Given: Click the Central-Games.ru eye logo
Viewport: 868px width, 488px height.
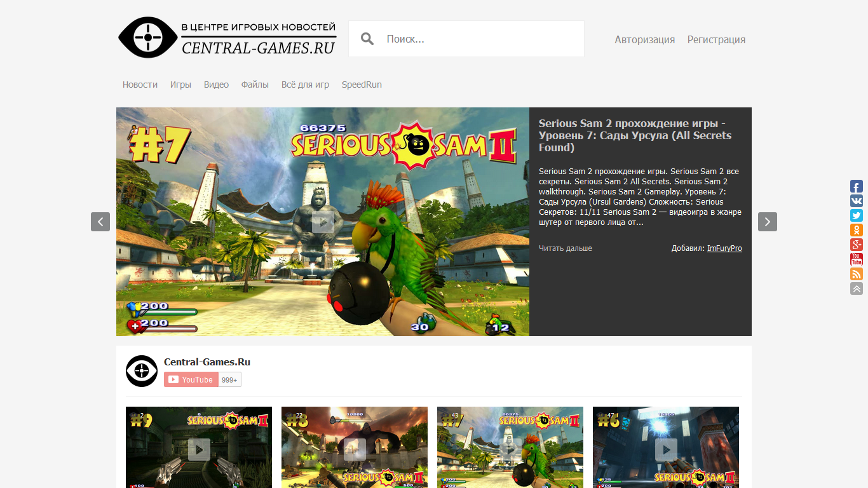Looking at the screenshot, I should click(148, 37).
